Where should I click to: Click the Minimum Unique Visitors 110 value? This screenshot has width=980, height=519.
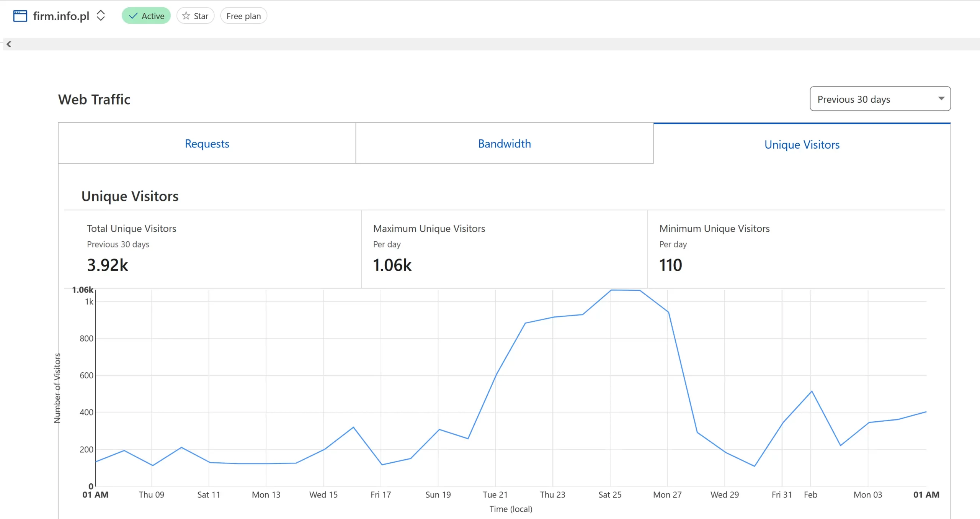pos(670,265)
